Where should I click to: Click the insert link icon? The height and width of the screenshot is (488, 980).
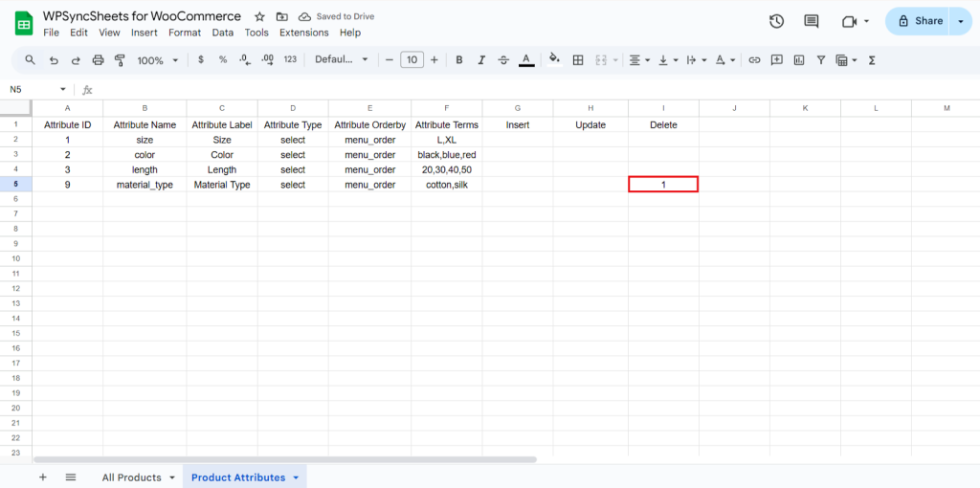754,60
